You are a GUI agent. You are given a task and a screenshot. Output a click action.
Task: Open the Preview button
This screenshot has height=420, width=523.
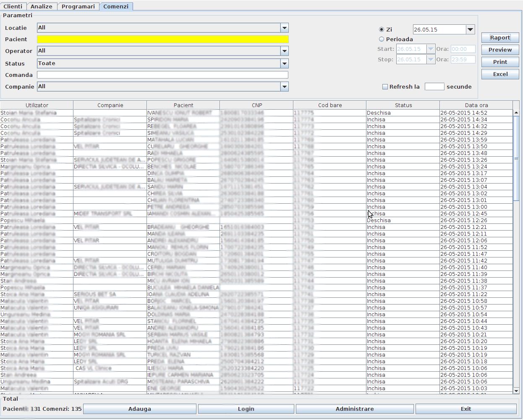click(500, 50)
